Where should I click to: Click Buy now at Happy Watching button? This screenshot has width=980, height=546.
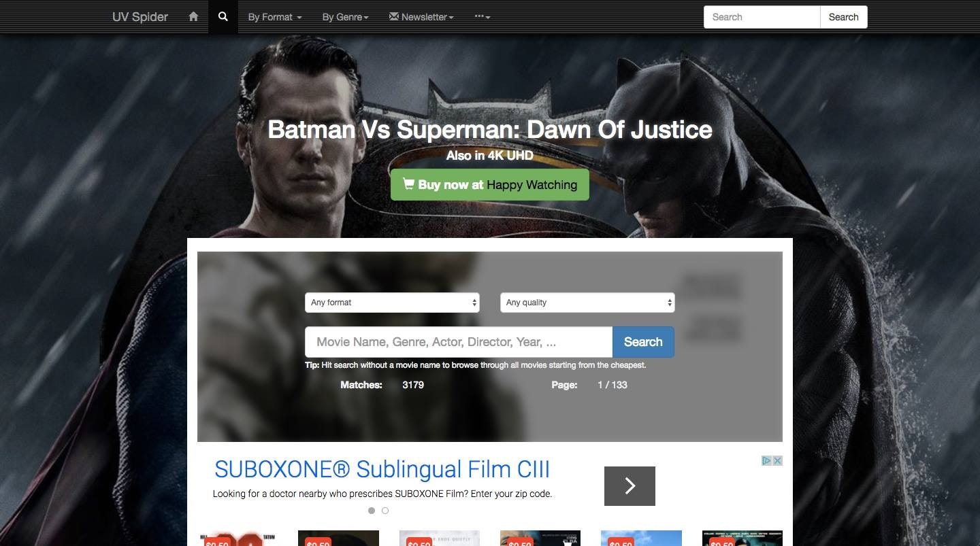coord(490,184)
